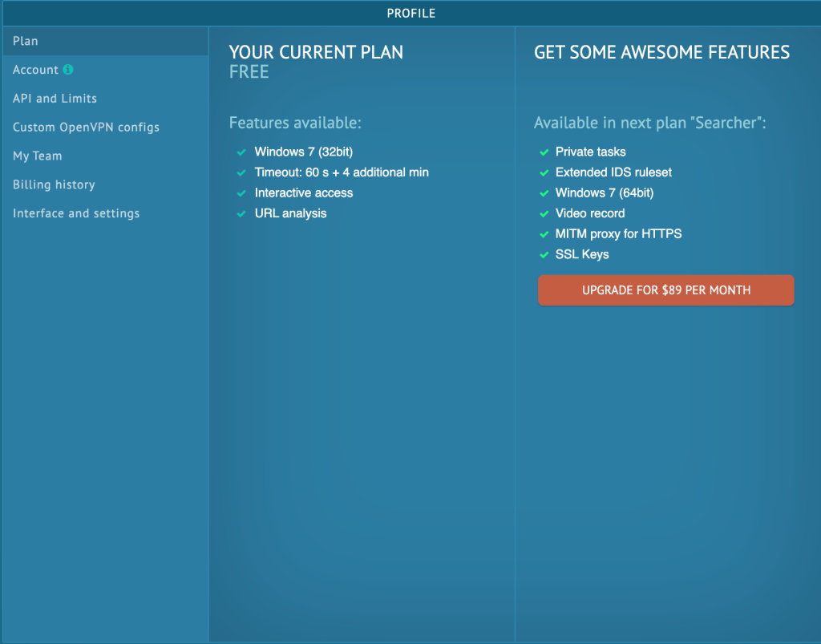The image size is (821, 644).
Task: Open Interface and settings
Action: coord(76,213)
